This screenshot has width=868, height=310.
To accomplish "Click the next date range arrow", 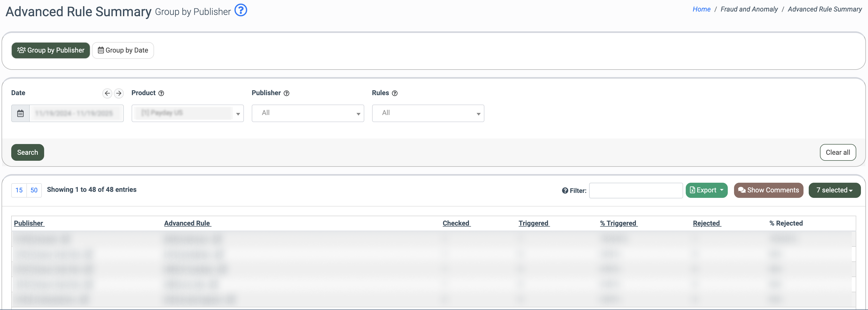I will 119,93.
